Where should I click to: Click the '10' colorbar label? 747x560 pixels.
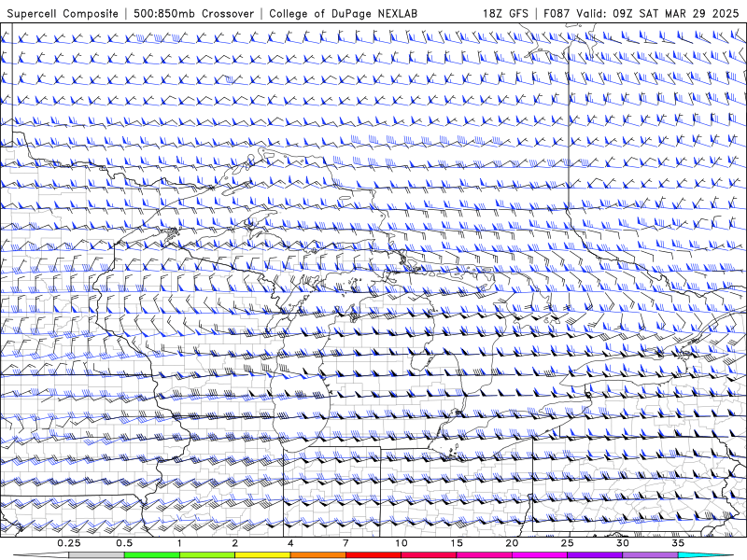[x=402, y=543]
